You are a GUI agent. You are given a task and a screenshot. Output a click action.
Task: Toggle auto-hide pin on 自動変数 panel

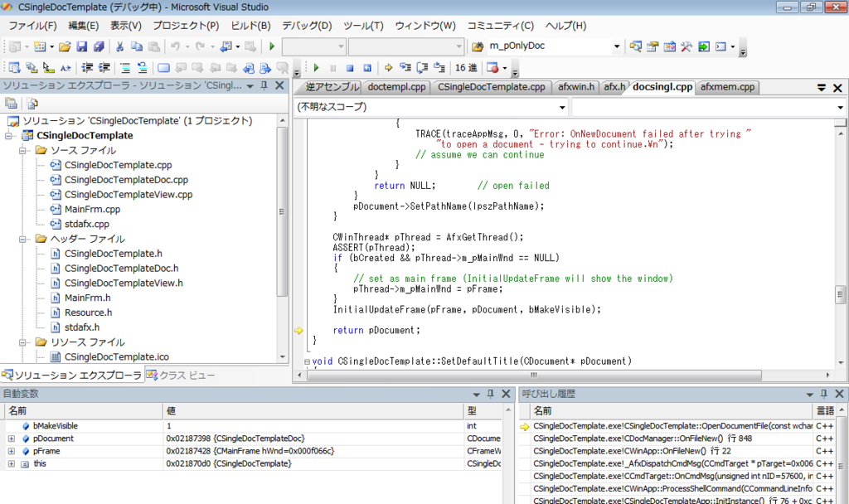pos(491,394)
